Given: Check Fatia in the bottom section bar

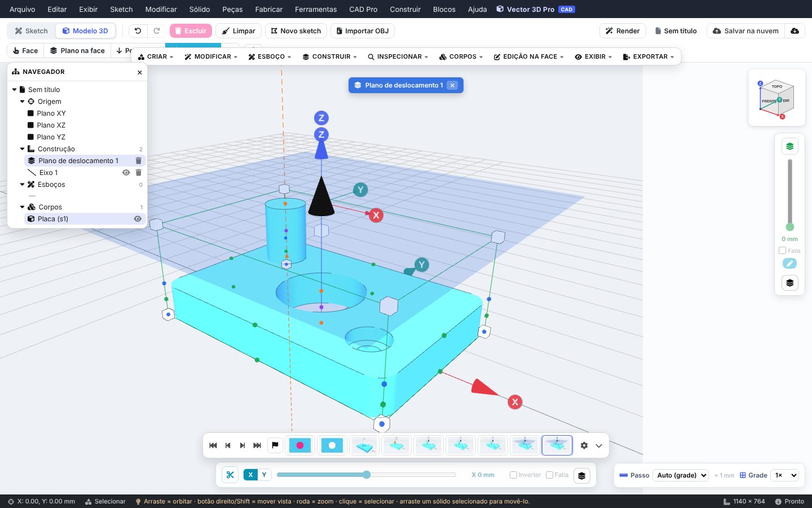Looking at the screenshot, I should click(549, 475).
